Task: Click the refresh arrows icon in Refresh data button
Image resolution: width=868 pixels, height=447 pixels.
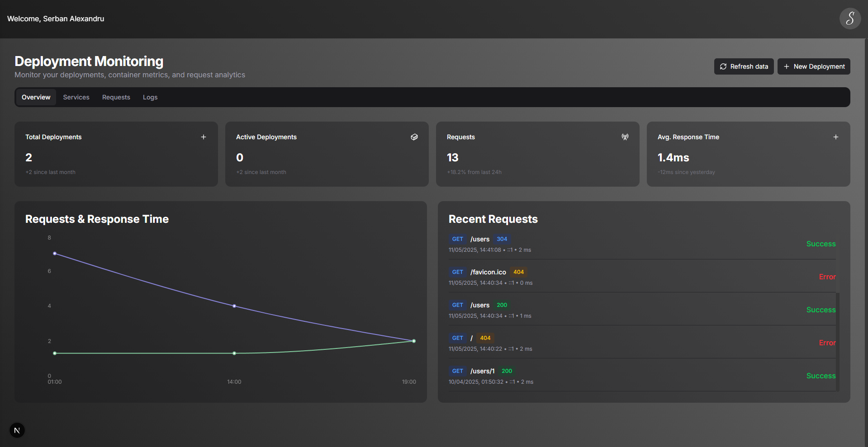Action: tap(724, 66)
